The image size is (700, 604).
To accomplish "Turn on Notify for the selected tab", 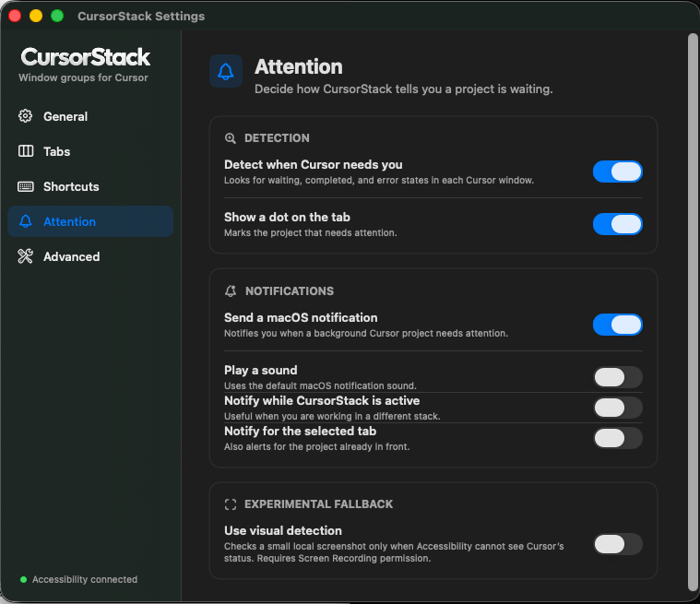I will [x=617, y=438].
